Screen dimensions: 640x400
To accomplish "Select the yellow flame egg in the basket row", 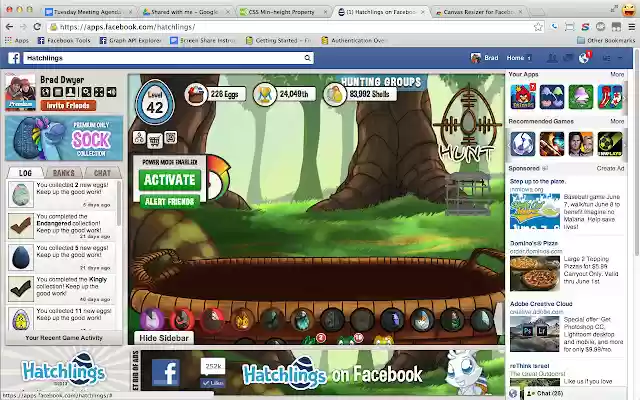I will click(242, 319).
